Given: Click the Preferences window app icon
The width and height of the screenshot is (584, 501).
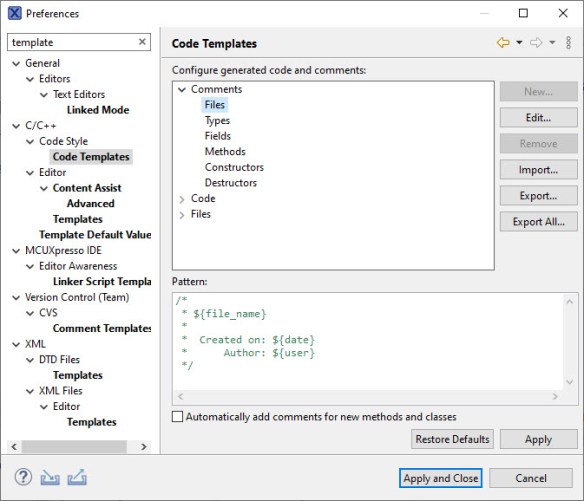Looking at the screenshot, I should tap(15, 13).
